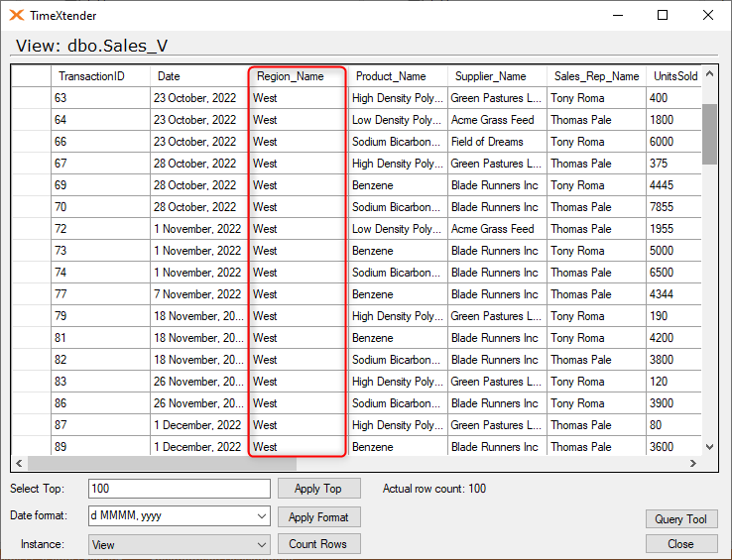Click UnitsSold cell 3800
This screenshot has width=732, height=560.
[673, 360]
